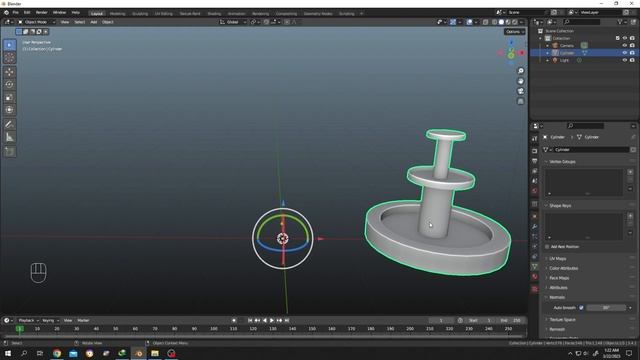The width and height of the screenshot is (640, 360).
Task: Open the Scene properties tab
Action: pyautogui.click(x=534, y=180)
